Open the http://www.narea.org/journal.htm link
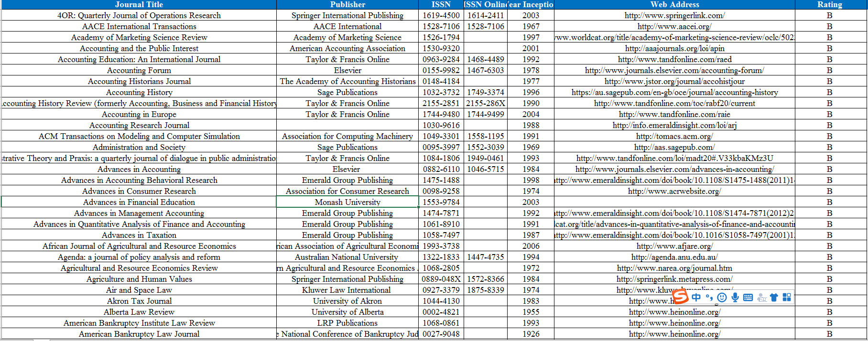The width and height of the screenshot is (868, 341). click(674, 268)
